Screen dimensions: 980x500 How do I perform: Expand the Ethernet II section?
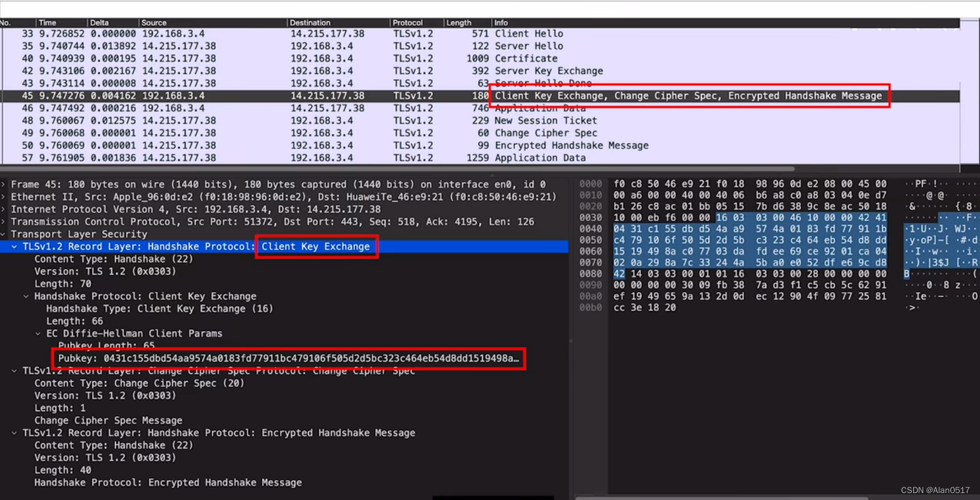click(4, 197)
